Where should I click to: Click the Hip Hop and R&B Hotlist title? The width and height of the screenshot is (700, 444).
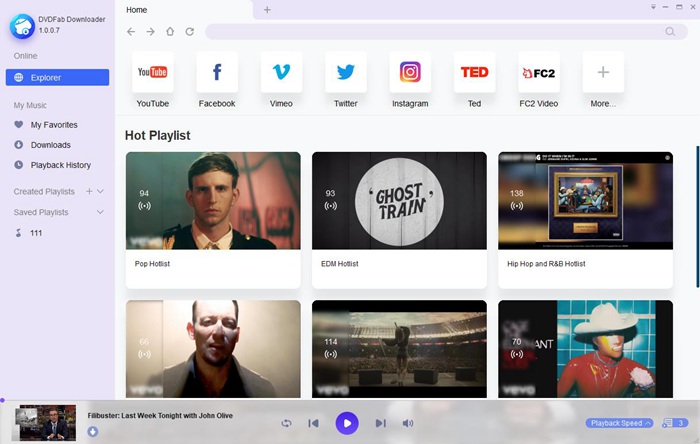(x=546, y=264)
